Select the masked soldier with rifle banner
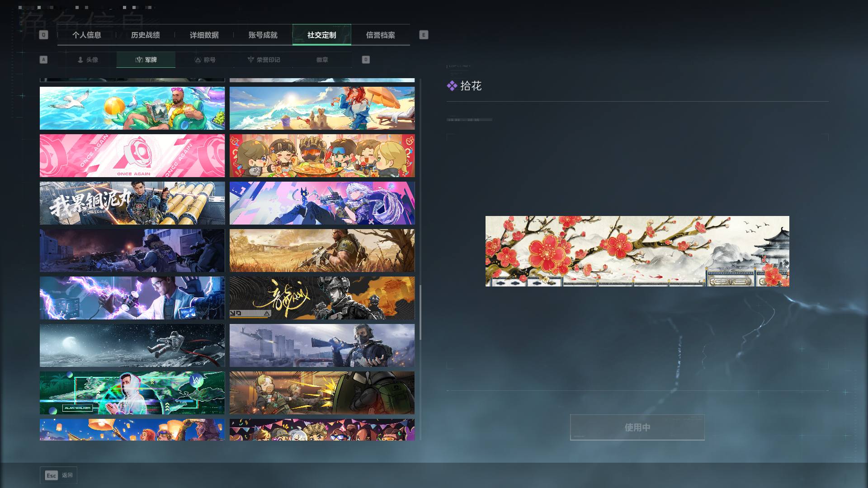This screenshot has height=488, width=868. (x=322, y=346)
